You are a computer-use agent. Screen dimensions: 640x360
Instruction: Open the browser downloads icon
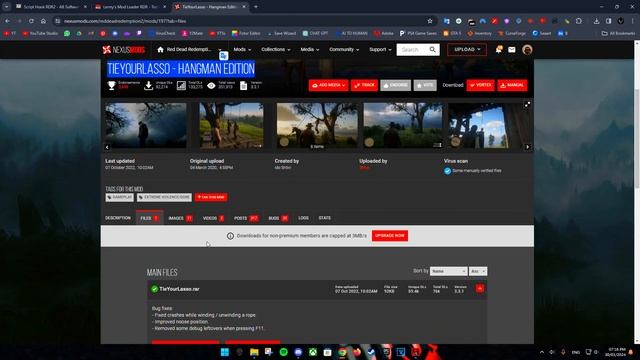(x=596, y=21)
